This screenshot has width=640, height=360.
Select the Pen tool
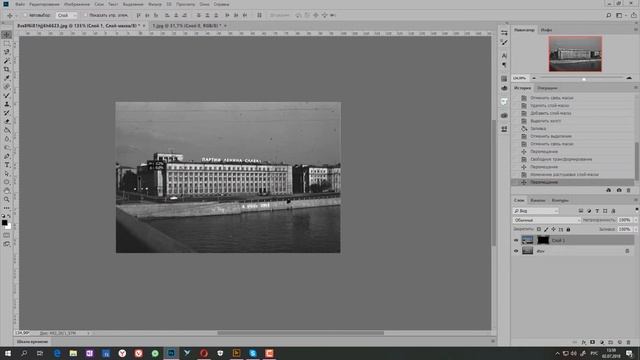point(7,156)
